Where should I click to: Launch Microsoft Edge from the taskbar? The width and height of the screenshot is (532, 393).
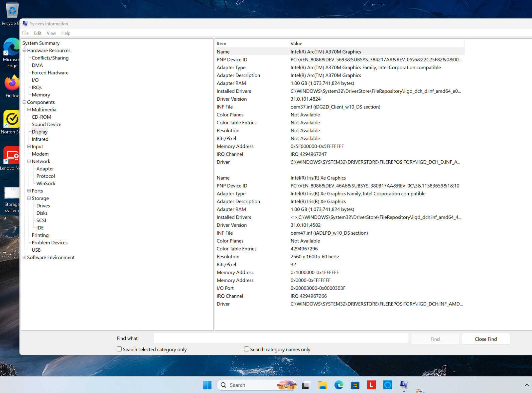point(339,385)
